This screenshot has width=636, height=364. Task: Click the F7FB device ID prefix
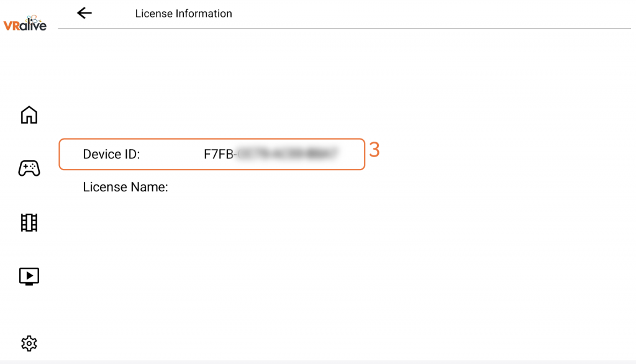(217, 155)
